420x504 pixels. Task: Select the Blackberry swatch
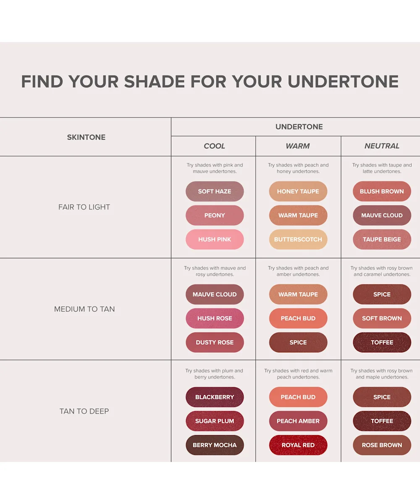(x=215, y=397)
